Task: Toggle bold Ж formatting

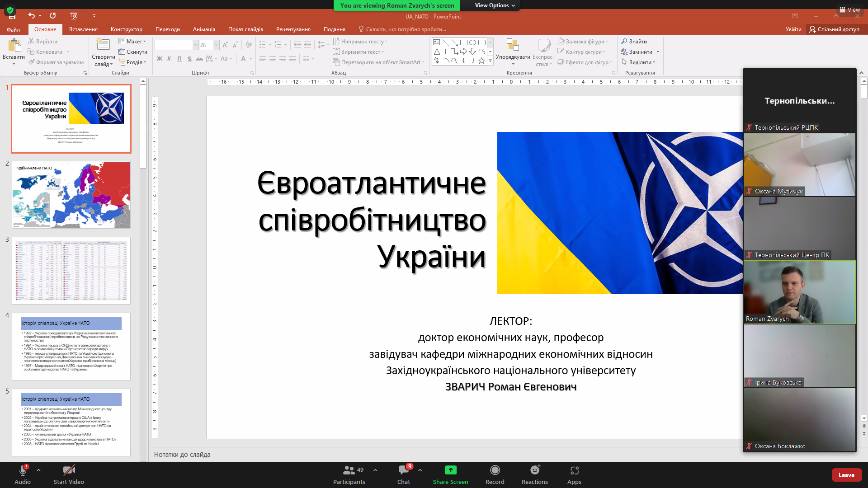Action: (x=159, y=59)
